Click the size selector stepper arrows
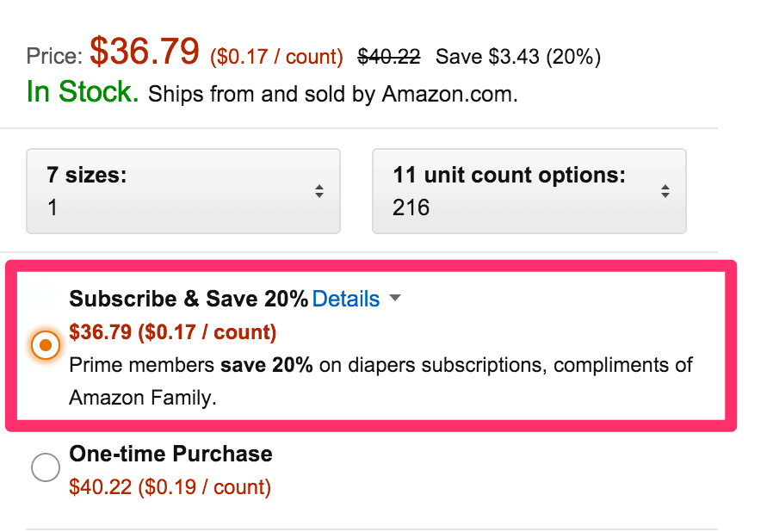The image size is (773, 532). [321, 191]
